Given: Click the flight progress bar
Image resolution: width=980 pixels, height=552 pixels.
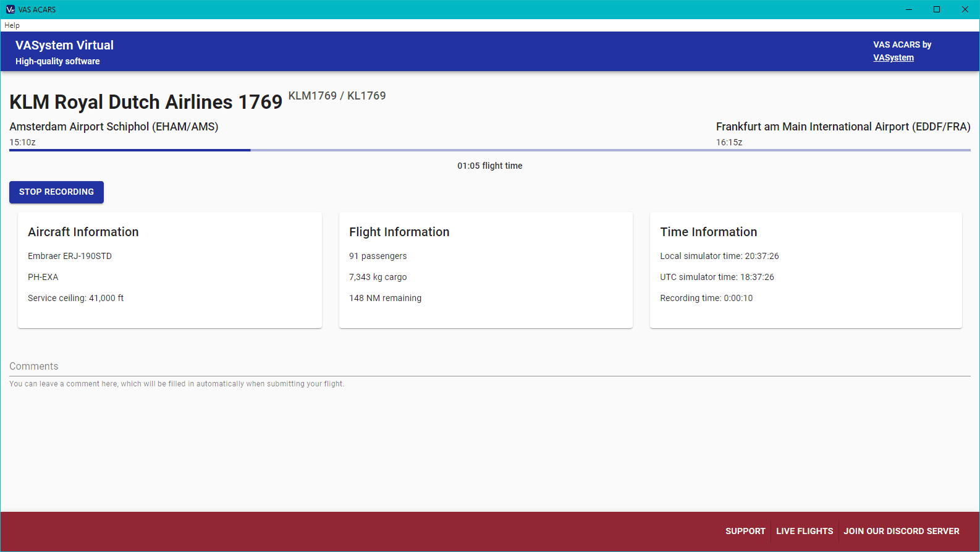Looking at the screenshot, I should (490, 150).
